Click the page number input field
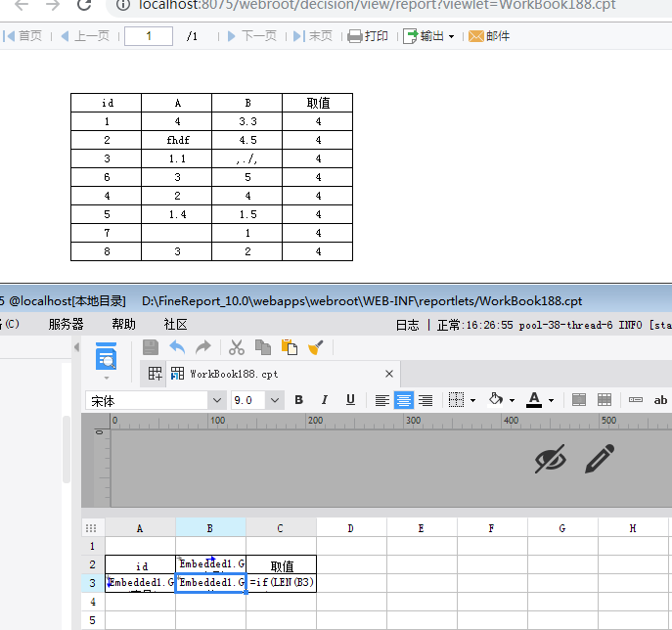 click(x=149, y=36)
